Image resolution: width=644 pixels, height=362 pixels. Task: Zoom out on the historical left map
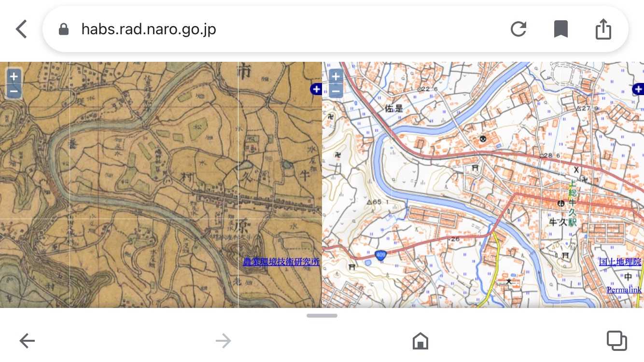point(14,90)
